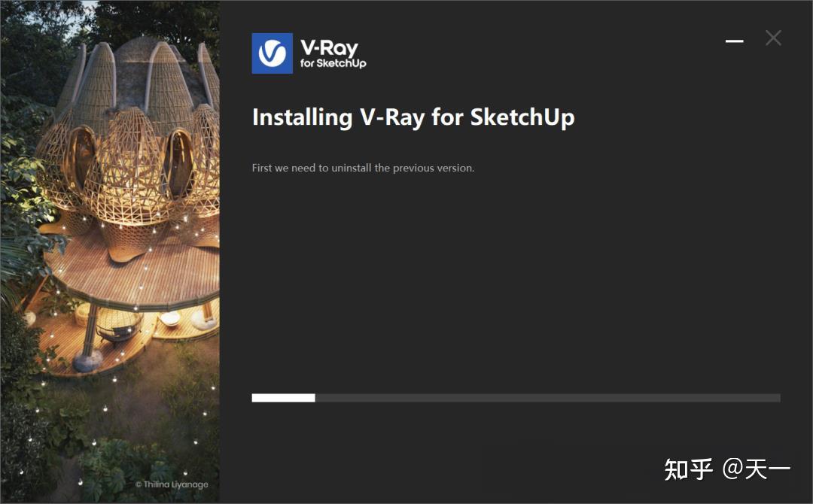The width and height of the screenshot is (813, 504).
Task: Select the uninstall status message text
Action: (363, 168)
